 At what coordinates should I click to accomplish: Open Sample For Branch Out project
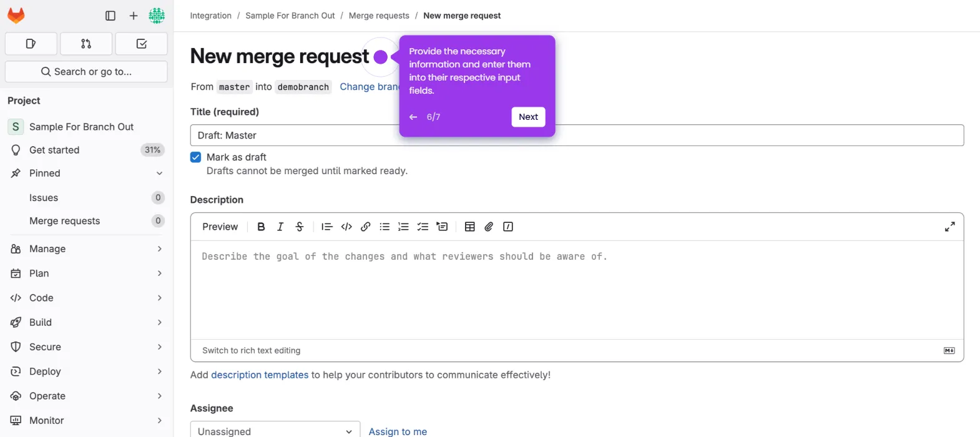87,127
